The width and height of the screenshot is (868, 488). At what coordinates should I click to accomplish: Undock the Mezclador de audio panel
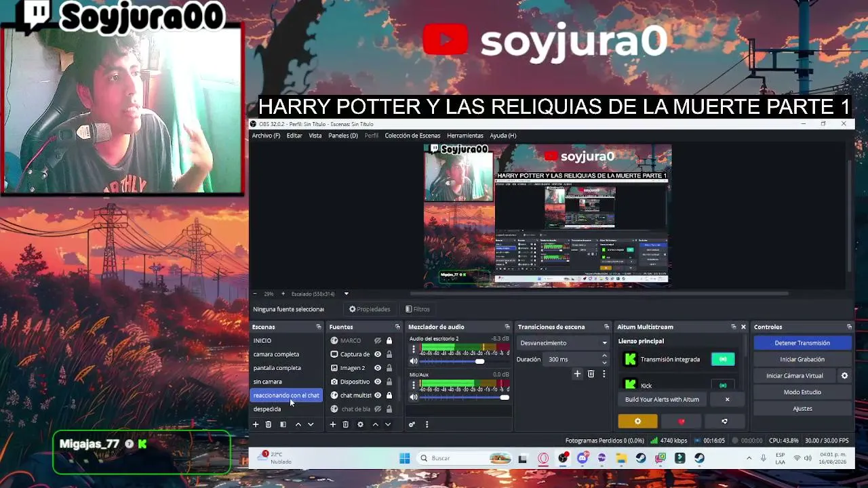(507, 327)
